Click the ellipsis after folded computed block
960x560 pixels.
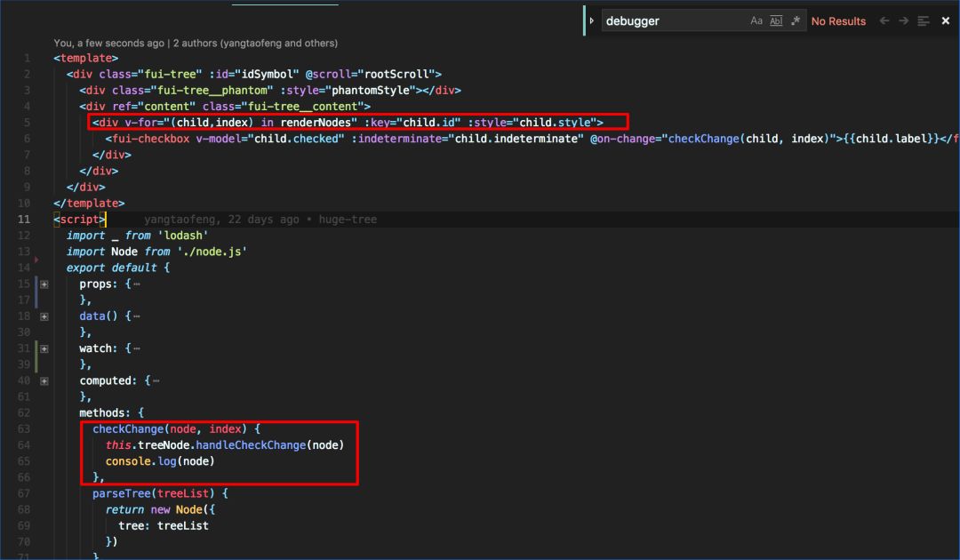[x=156, y=380]
